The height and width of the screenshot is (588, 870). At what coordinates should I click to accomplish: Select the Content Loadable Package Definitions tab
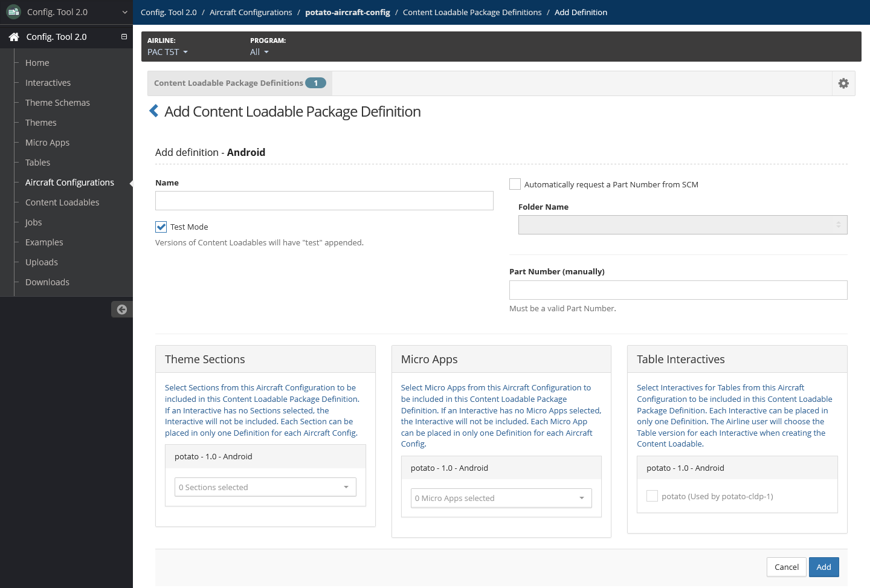[x=240, y=83]
